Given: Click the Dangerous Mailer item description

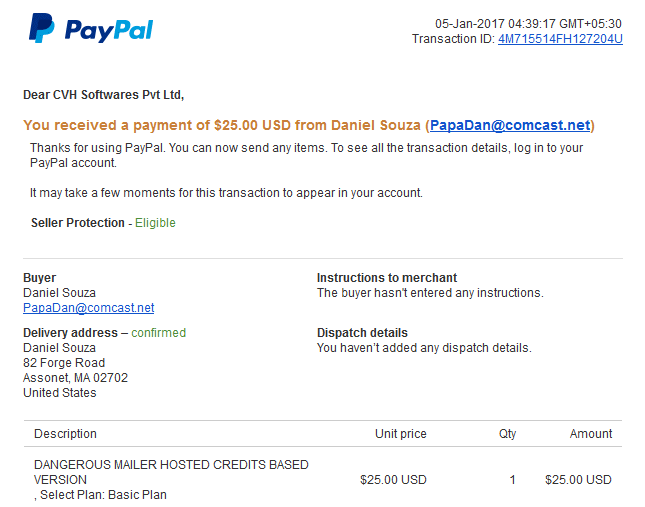Looking at the screenshot, I should pos(171,472).
